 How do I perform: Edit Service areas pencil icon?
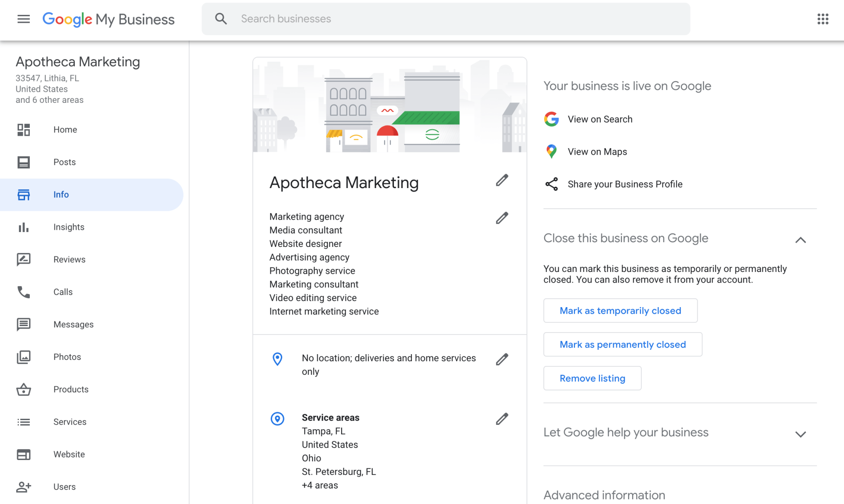pyautogui.click(x=502, y=419)
